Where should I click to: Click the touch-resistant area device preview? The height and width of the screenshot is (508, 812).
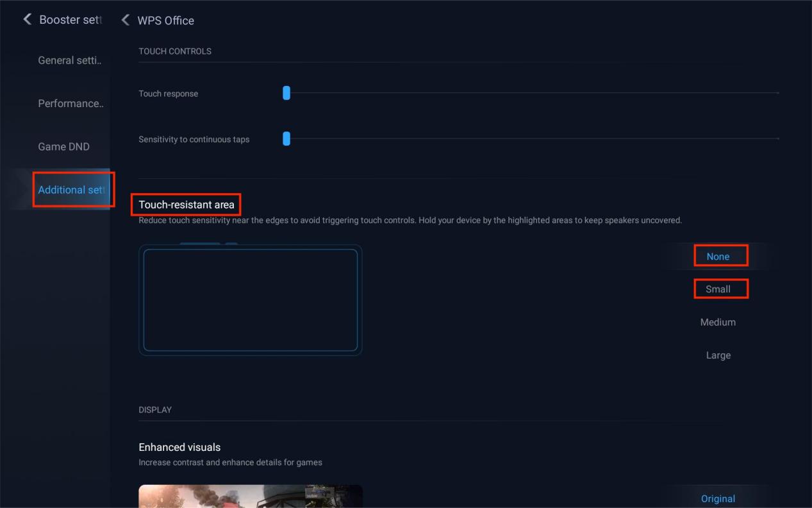tap(250, 300)
